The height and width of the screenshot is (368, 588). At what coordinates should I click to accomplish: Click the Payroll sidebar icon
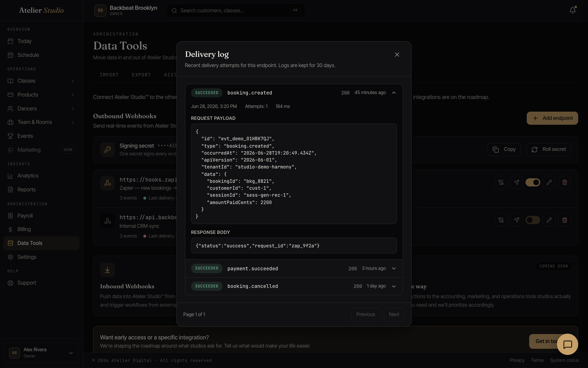10,216
